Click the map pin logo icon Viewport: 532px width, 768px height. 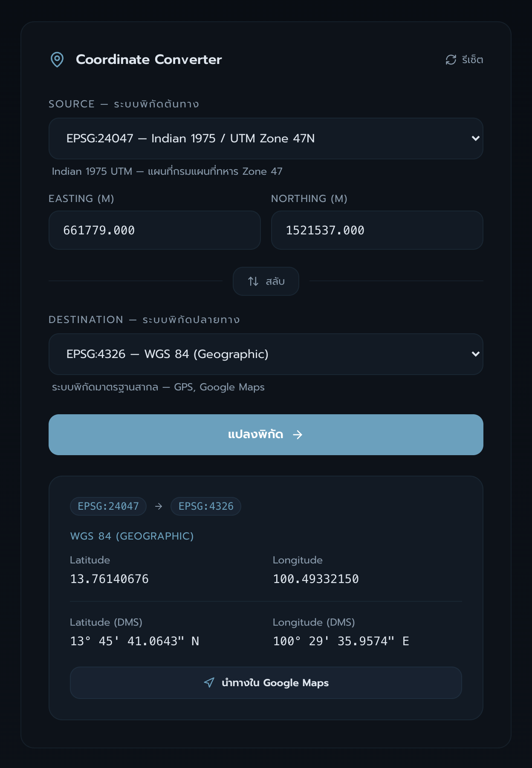point(57,60)
